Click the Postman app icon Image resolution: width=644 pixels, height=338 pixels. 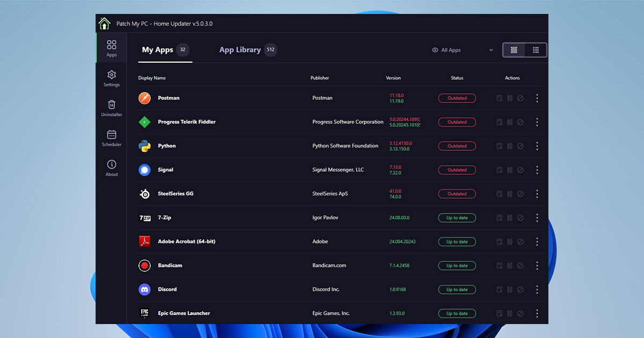tap(144, 98)
